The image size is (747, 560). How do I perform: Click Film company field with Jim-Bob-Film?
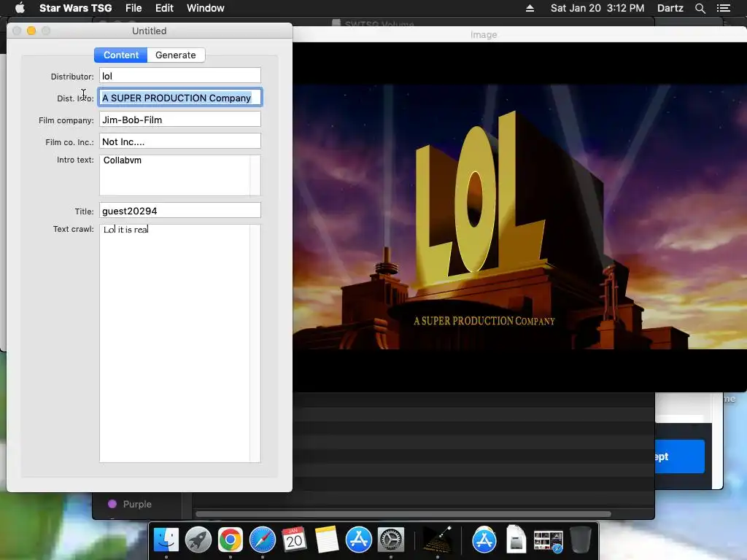[x=180, y=119]
